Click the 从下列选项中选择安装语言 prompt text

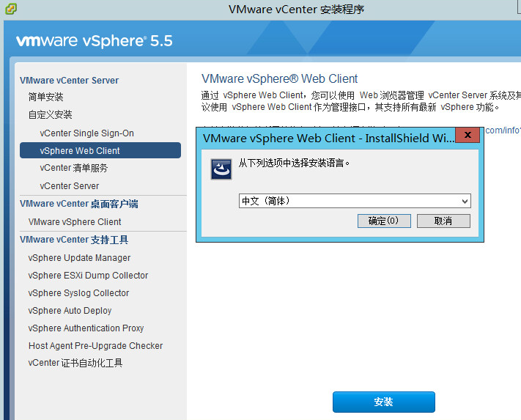[294, 163]
